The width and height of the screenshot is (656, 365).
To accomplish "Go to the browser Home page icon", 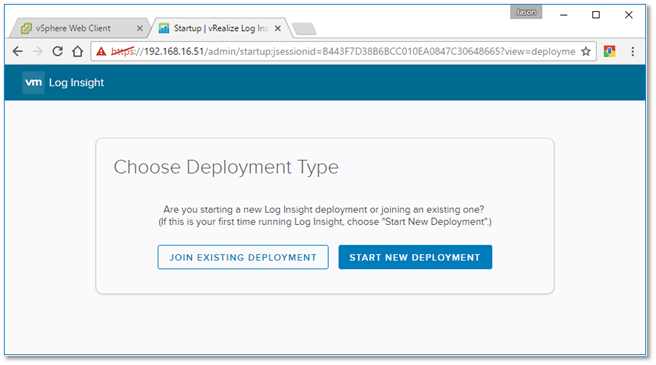I will pos(77,51).
